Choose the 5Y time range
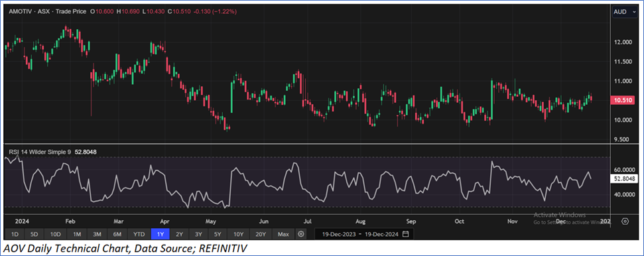The image size is (644, 256). coord(218,234)
